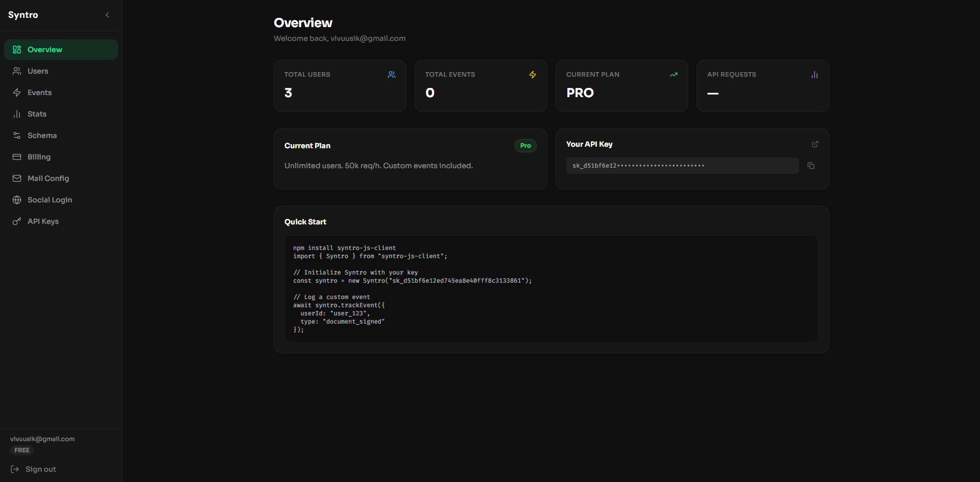The image size is (980, 482).
Task: Select the Users icon in the sidebar
Action: click(17, 71)
